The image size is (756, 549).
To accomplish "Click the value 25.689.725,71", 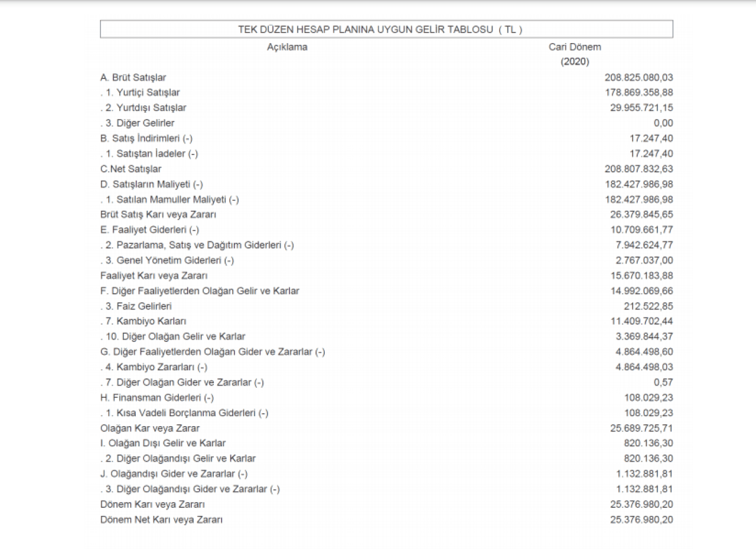I will [641, 429].
